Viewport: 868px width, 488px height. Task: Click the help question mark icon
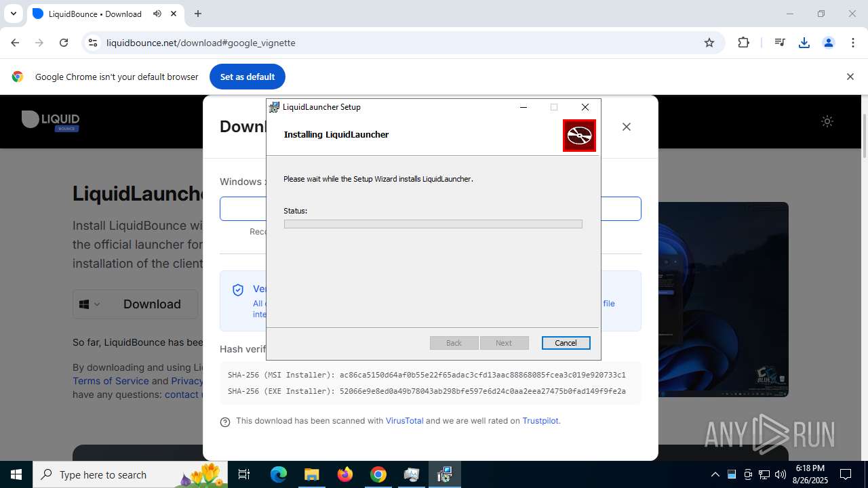pos(225,422)
